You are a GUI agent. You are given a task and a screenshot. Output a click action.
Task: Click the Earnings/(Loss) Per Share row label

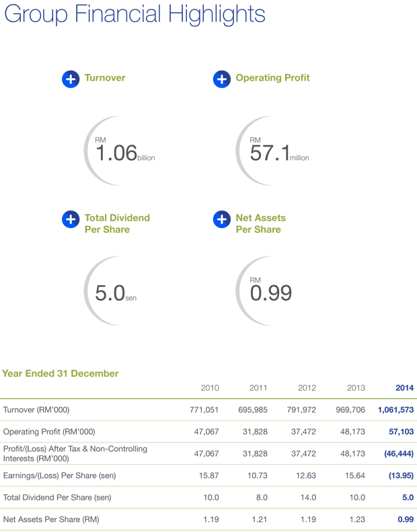(x=60, y=476)
